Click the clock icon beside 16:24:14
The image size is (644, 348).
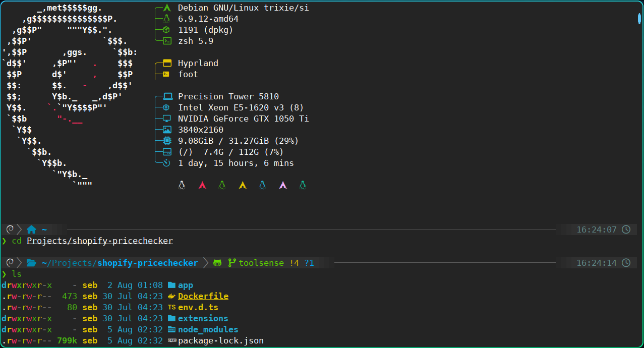click(626, 263)
